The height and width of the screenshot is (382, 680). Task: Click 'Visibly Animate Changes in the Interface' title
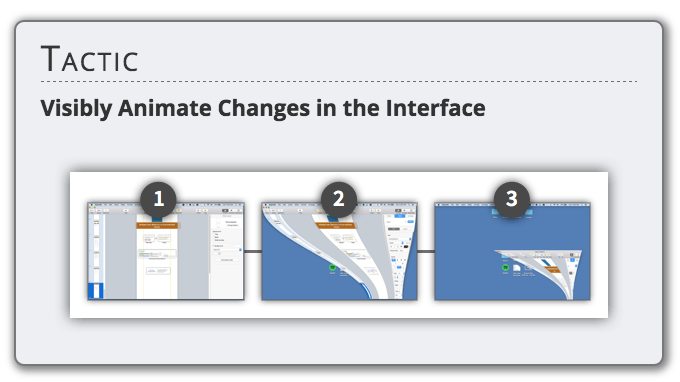coord(263,108)
